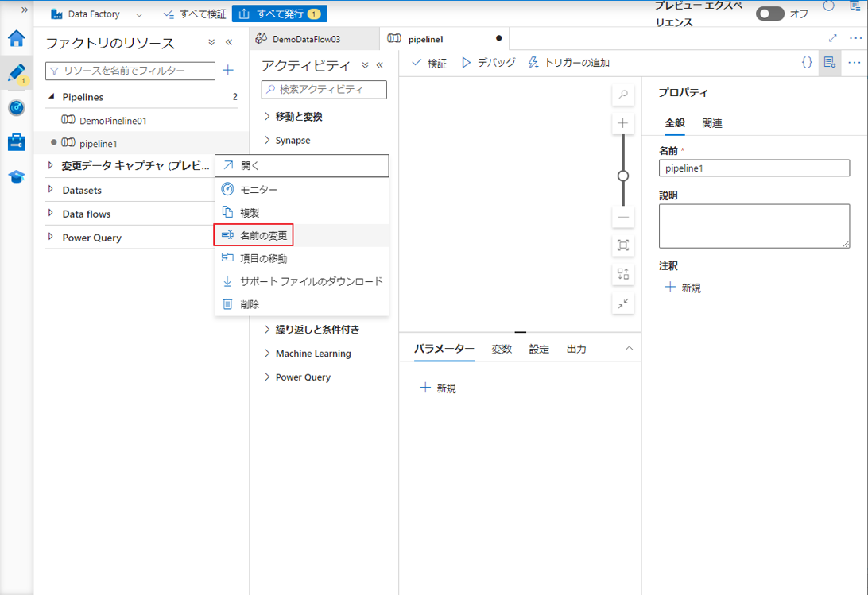Viewport: 868px width, 595px height.
Task: Switch to the pipeline1 editor tab
Action: (444, 39)
